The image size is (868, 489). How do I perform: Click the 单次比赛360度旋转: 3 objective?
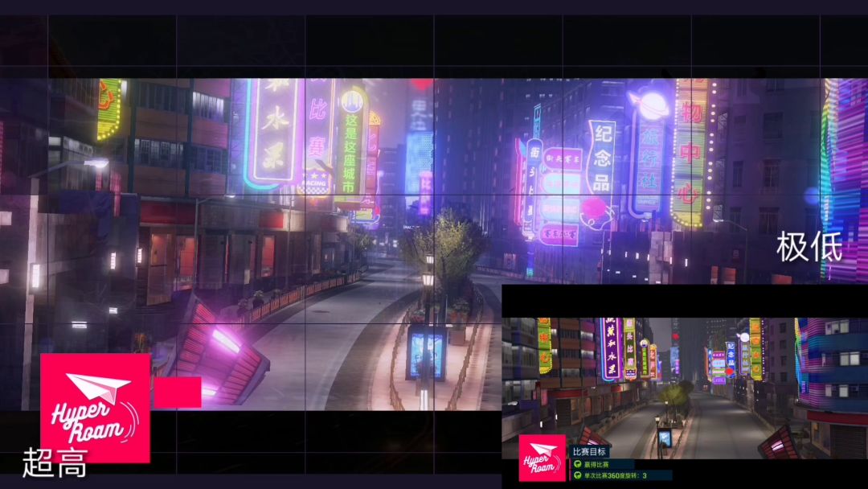coord(622,475)
